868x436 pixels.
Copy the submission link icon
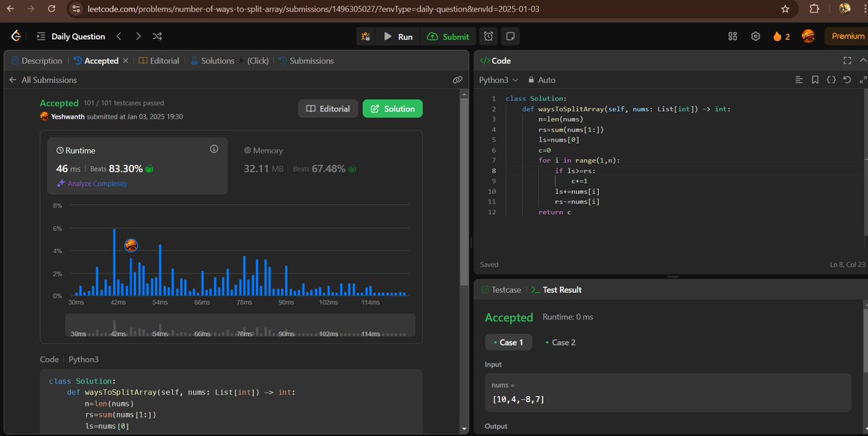457,80
